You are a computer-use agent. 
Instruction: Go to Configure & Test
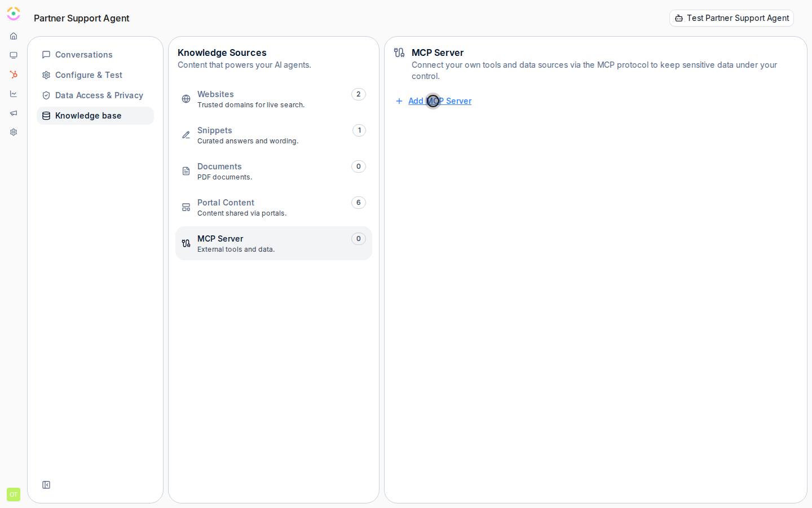(95, 75)
